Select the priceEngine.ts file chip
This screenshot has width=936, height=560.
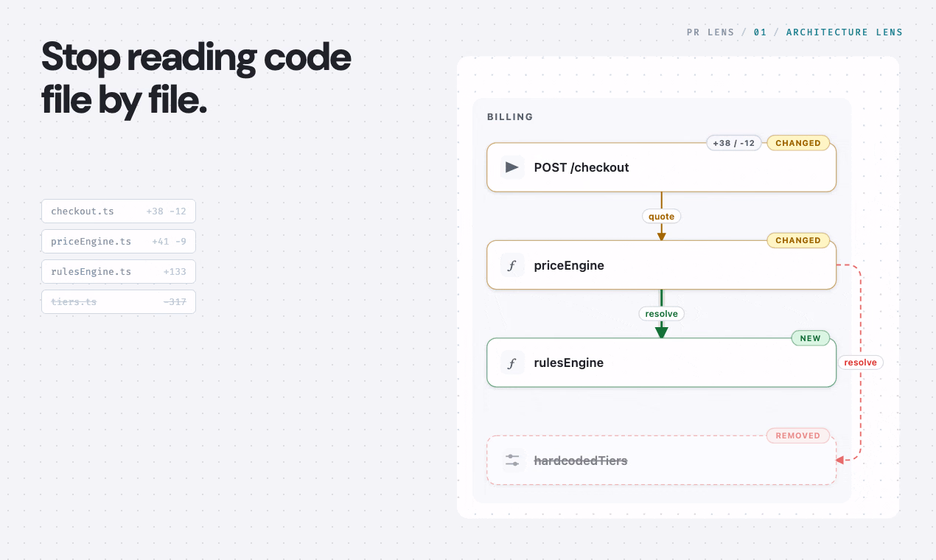[x=119, y=241]
